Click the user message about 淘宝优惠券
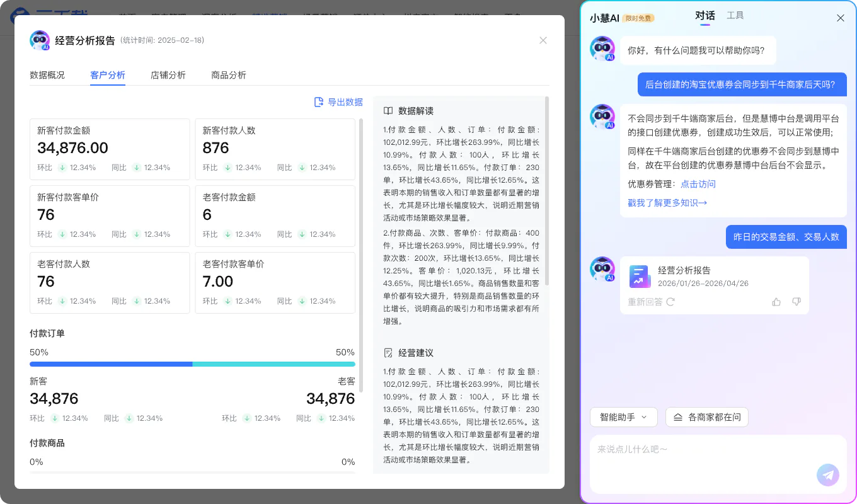The width and height of the screenshot is (857, 504). pyautogui.click(x=742, y=84)
